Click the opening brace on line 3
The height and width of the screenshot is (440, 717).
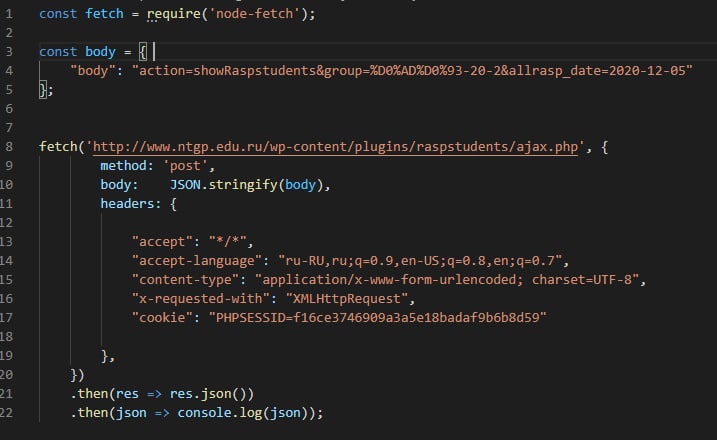coord(143,52)
